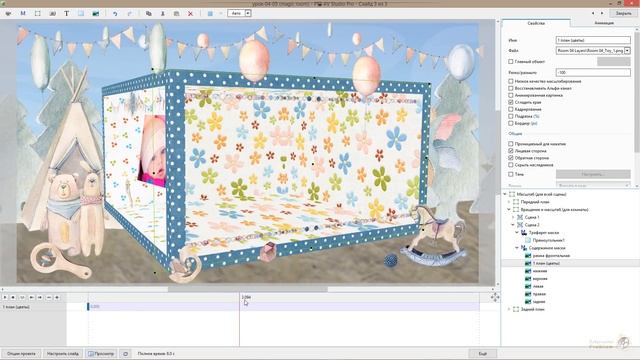This screenshot has width=640, height=360.
Task: Redo the action in the toolbar
Action: [x=129, y=13]
